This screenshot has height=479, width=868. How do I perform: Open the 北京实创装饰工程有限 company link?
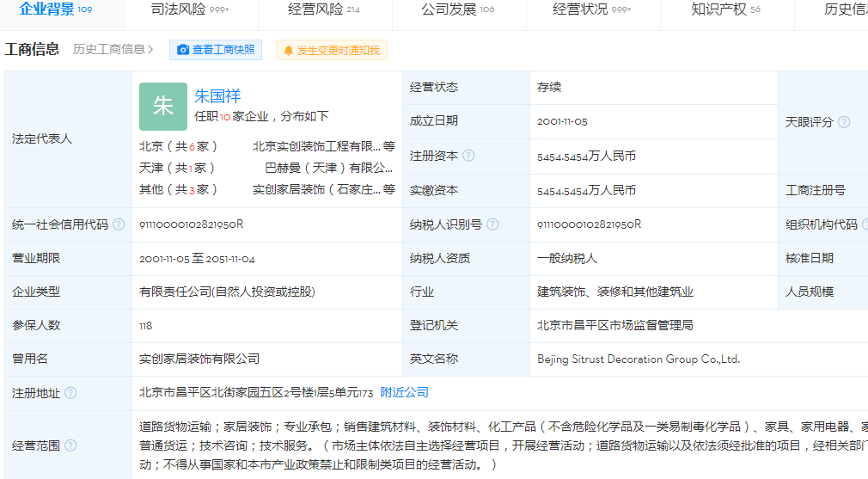click(x=316, y=146)
